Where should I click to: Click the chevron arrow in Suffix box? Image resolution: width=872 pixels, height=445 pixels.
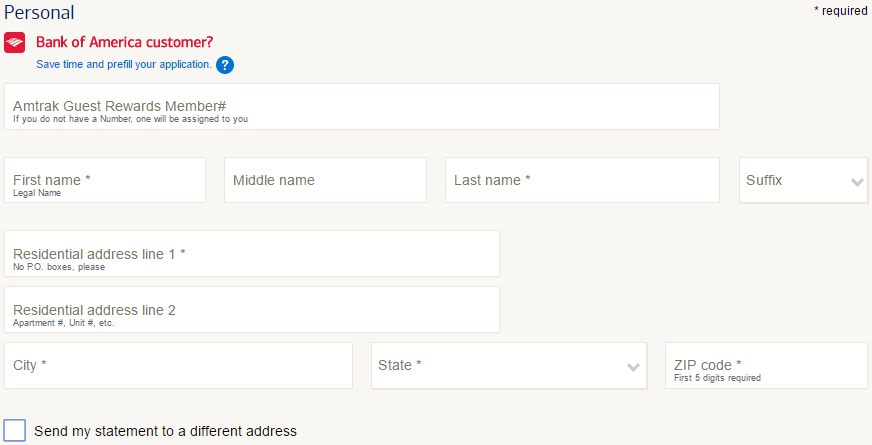tap(857, 182)
